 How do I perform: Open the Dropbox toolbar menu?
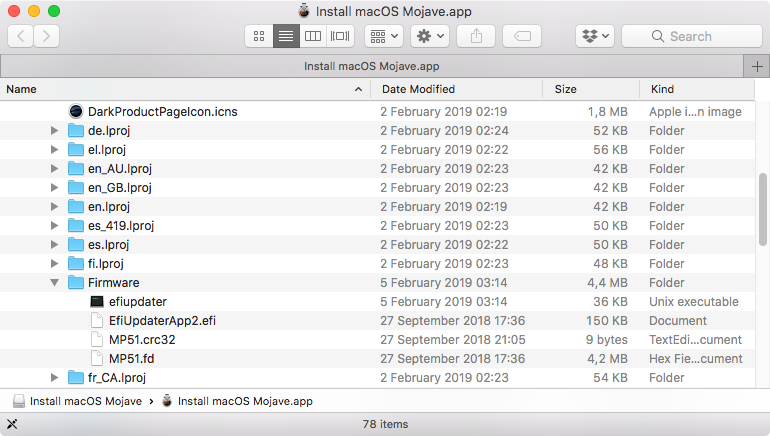(595, 36)
